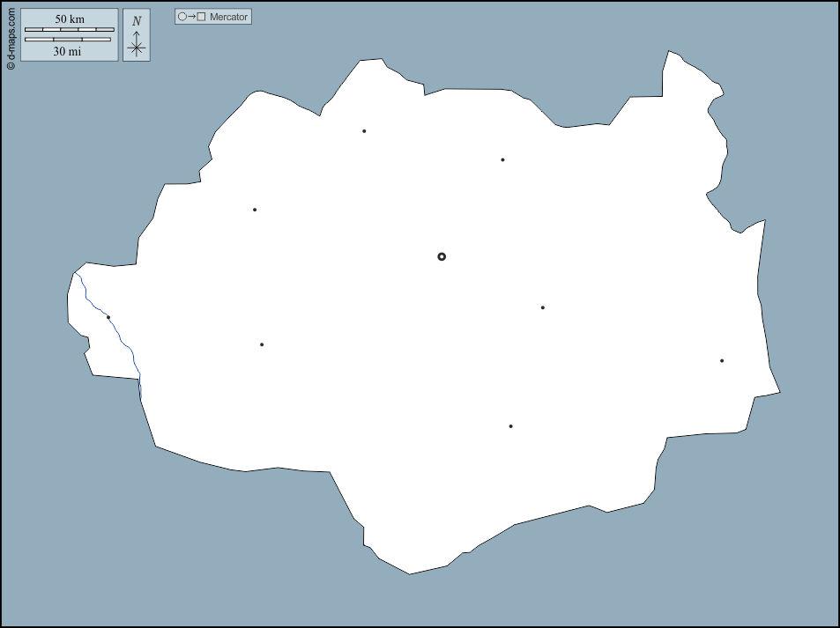Toggle the 50 km scale bar
The image size is (840, 628).
[69, 29]
